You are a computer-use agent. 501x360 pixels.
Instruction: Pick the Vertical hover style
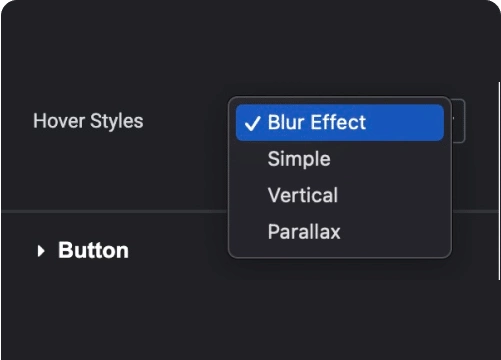click(x=340, y=195)
